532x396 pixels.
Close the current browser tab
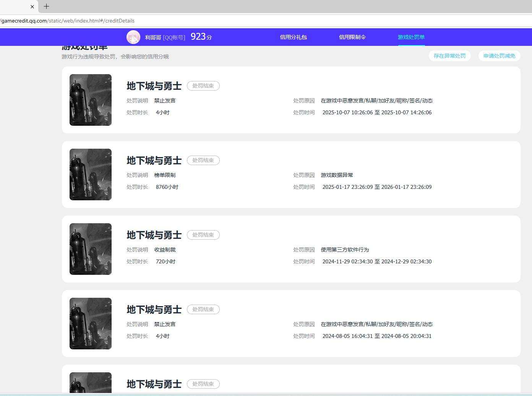[x=32, y=6]
